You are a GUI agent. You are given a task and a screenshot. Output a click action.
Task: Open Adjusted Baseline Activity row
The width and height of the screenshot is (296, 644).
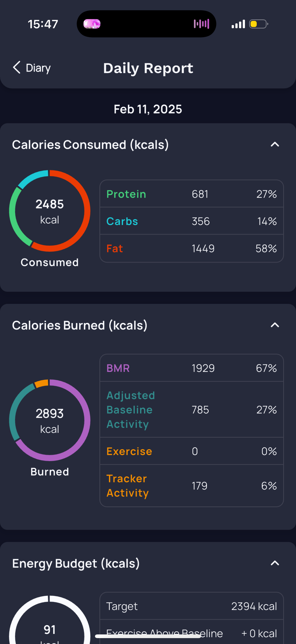(191, 409)
